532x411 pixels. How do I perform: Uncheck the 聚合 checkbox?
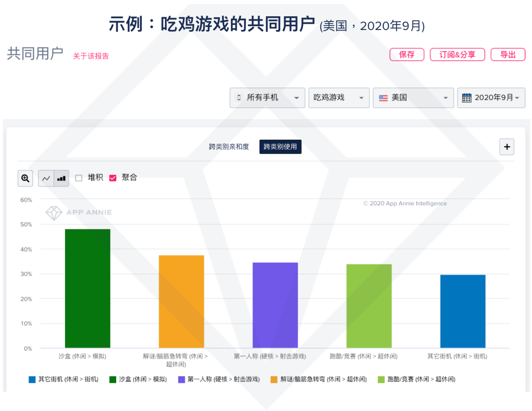(113, 178)
